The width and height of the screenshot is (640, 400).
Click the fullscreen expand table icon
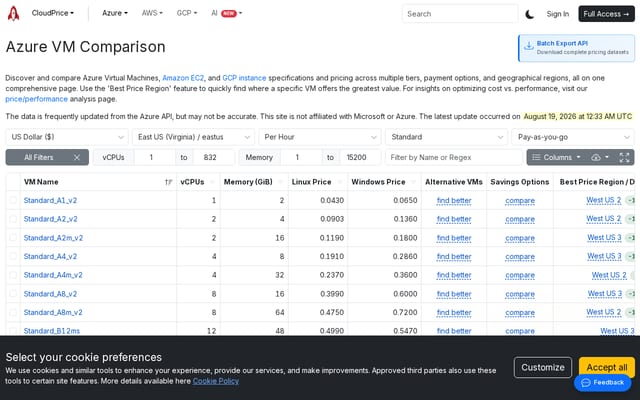624,157
